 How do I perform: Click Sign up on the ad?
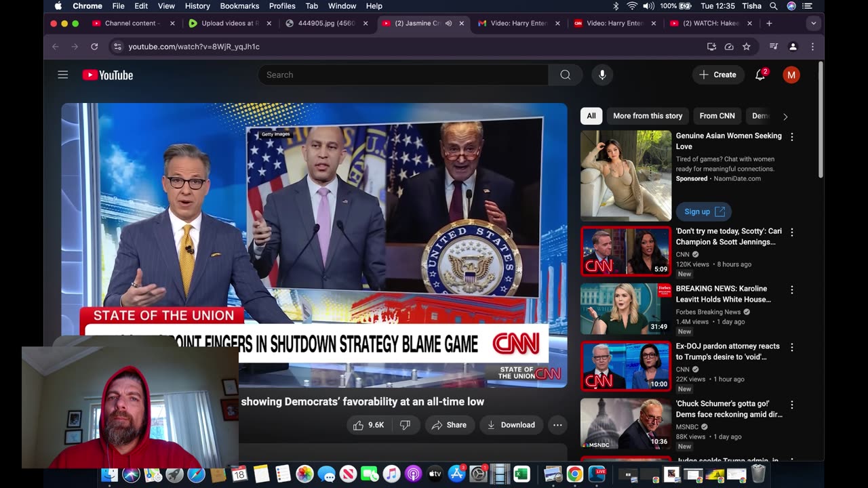click(703, 211)
